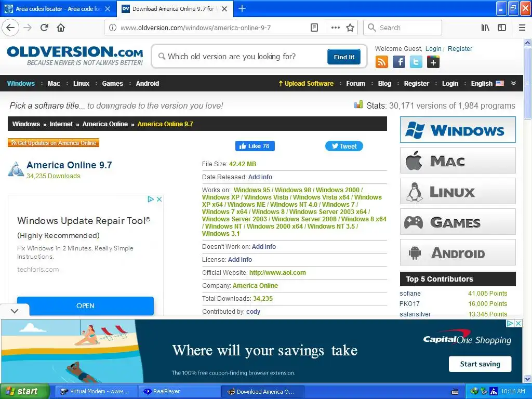Open Games in navigation bar
Screen dimensions: 532x399
click(x=113, y=84)
